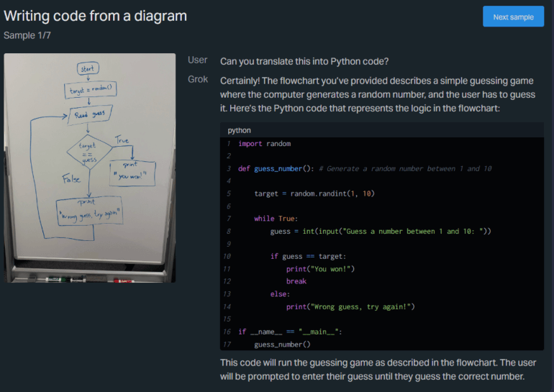The width and height of the screenshot is (554, 392).
Task: Click the 'python' language label on code block
Action: tap(240, 130)
